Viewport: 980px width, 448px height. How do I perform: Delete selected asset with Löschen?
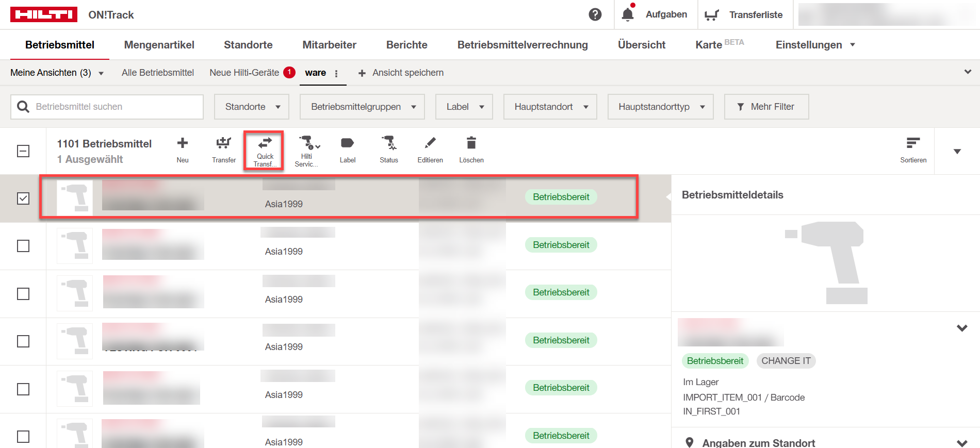(471, 150)
